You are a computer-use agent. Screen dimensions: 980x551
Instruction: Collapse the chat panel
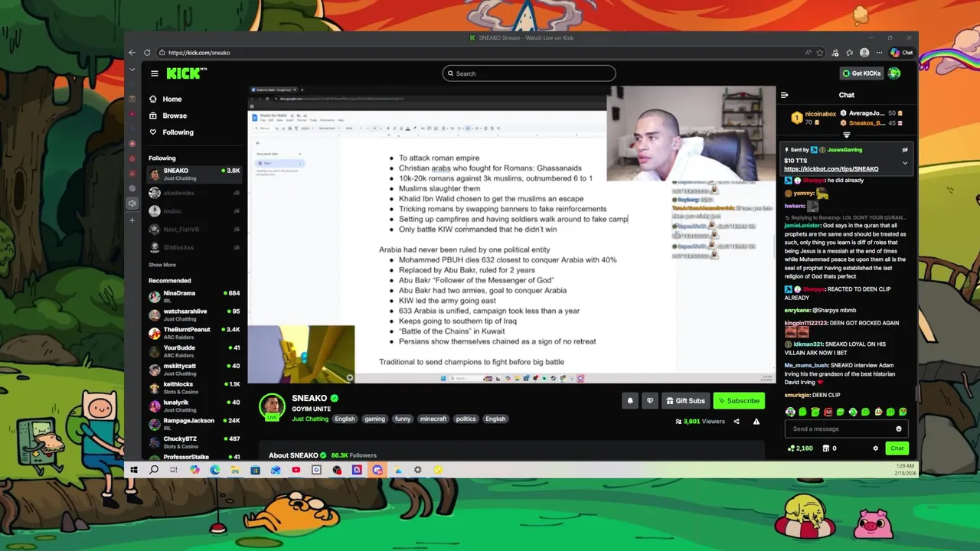click(784, 95)
